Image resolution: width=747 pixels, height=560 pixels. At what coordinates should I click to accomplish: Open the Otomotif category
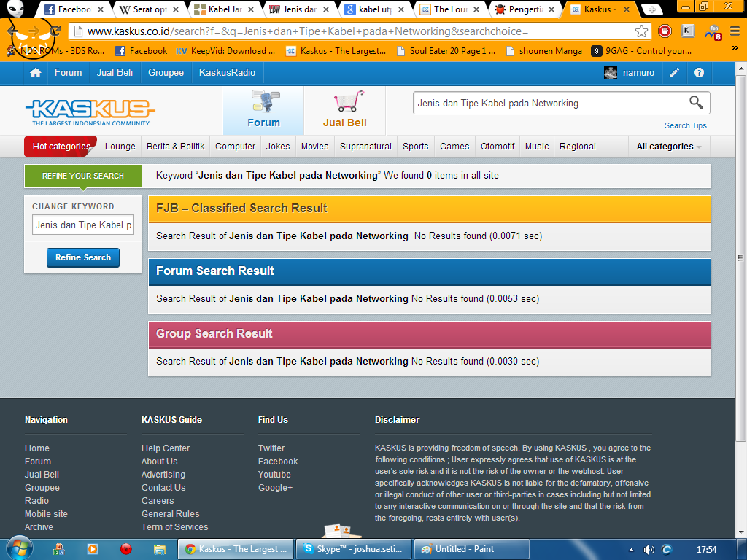coord(498,147)
